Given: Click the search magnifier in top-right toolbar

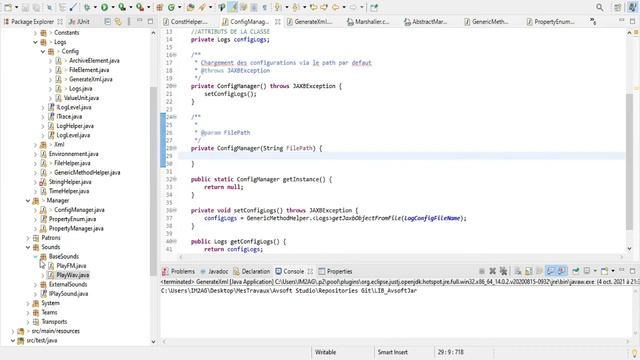Looking at the screenshot, I should pyautogui.click(x=600, y=7).
